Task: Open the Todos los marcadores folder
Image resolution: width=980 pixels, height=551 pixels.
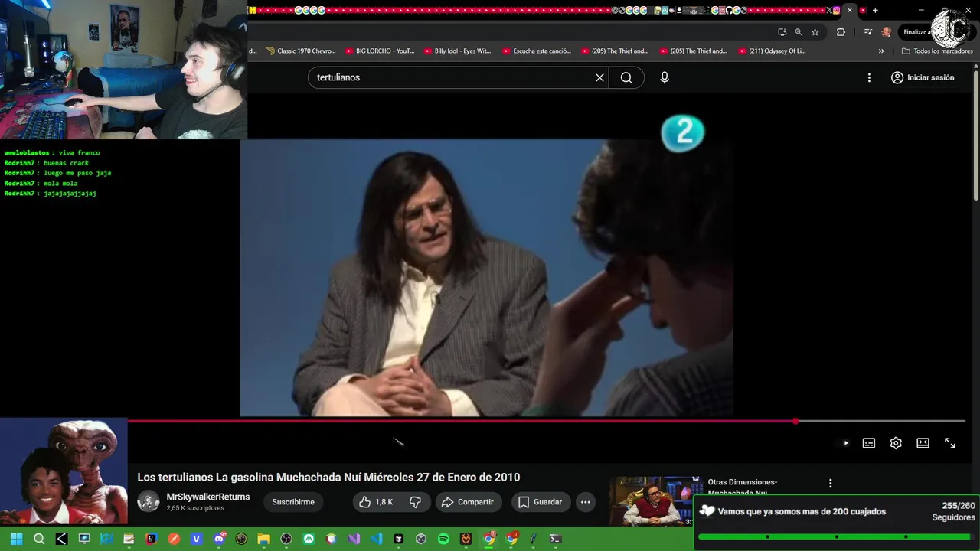Action: pyautogui.click(x=937, y=51)
